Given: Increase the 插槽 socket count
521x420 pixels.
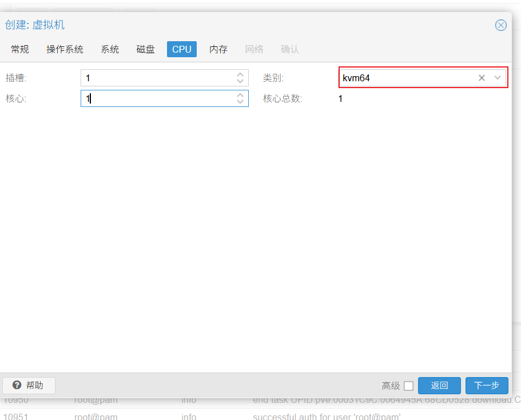Looking at the screenshot, I should pos(240,74).
